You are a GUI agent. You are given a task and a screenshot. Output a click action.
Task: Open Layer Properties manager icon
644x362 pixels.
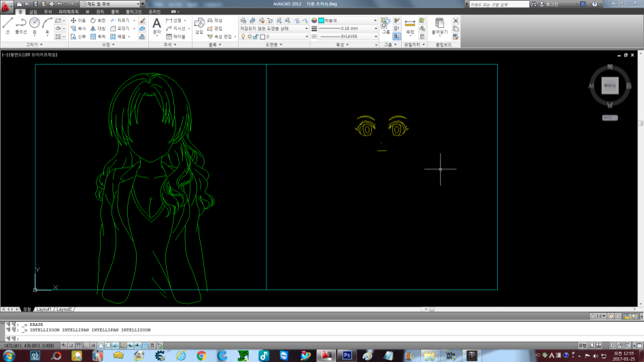[x=243, y=20]
